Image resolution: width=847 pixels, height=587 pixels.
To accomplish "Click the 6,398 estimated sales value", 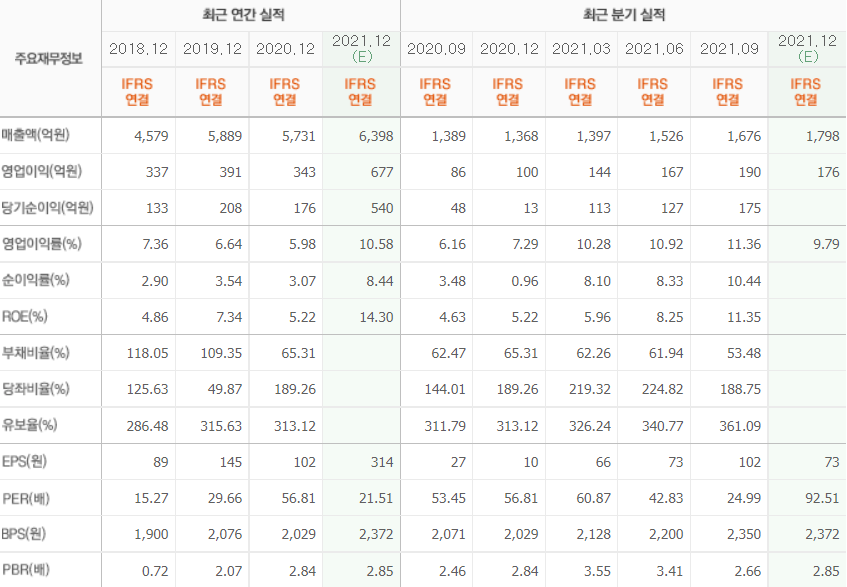I will (376, 136).
